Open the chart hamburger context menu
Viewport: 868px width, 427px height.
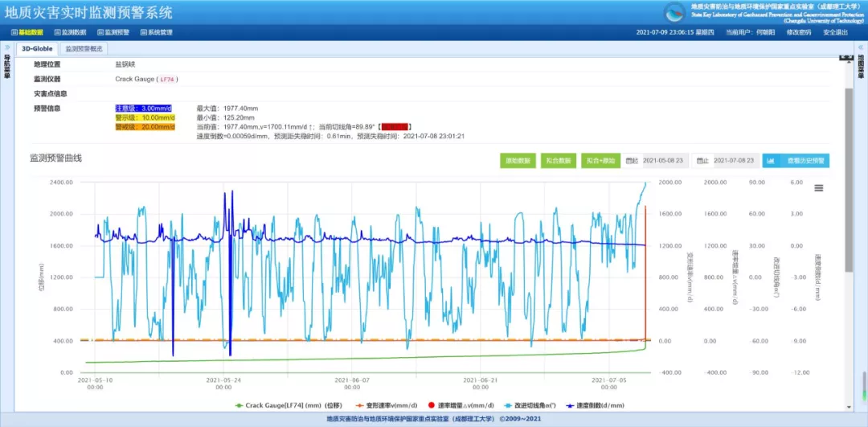coord(818,188)
